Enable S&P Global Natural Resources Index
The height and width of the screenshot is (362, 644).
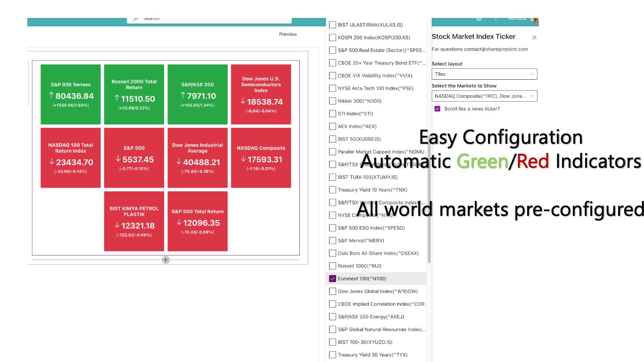coord(333,329)
